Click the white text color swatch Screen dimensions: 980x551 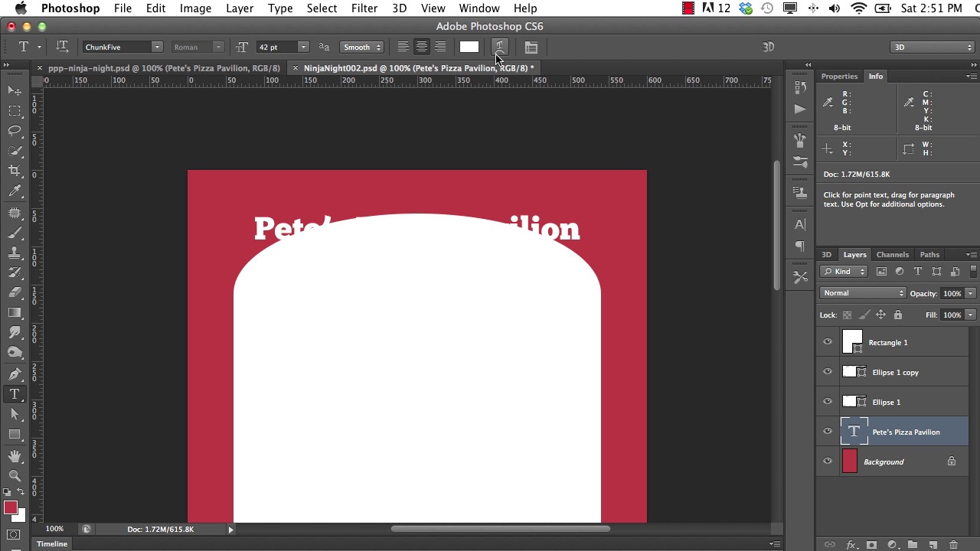[x=469, y=47]
